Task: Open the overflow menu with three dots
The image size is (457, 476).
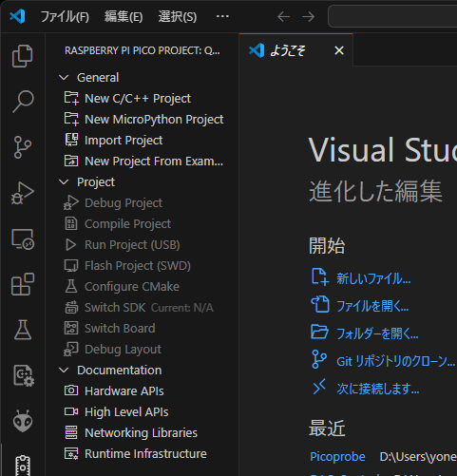Action: click(222, 16)
